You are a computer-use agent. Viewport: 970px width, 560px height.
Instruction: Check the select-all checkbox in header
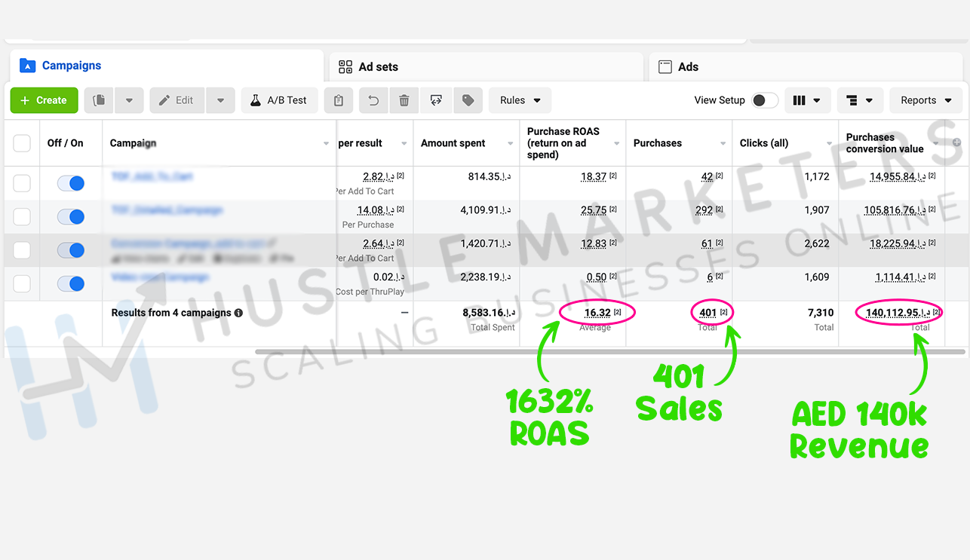pyautogui.click(x=22, y=143)
